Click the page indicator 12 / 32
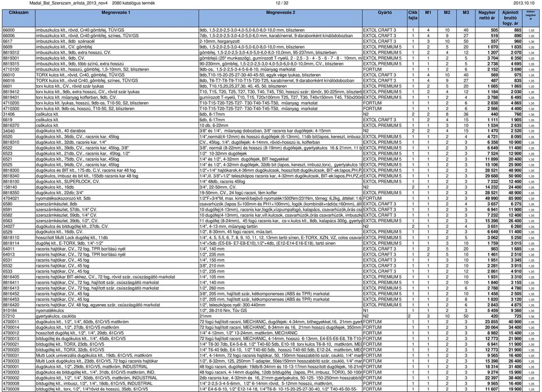This screenshot has height=392, width=542. [x=282, y=3]
